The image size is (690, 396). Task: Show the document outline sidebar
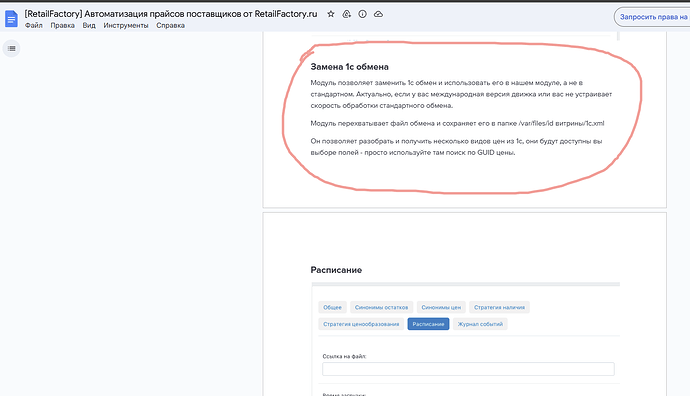[x=11, y=48]
